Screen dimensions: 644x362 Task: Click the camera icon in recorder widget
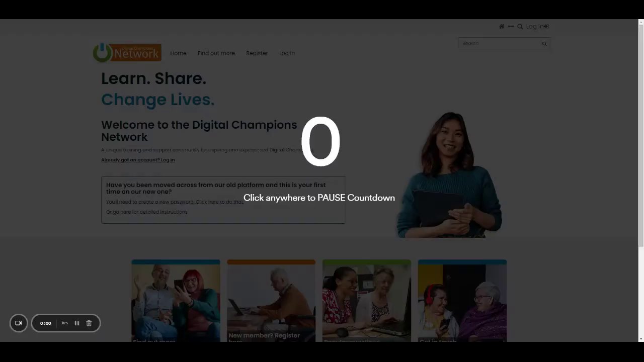[19, 323]
